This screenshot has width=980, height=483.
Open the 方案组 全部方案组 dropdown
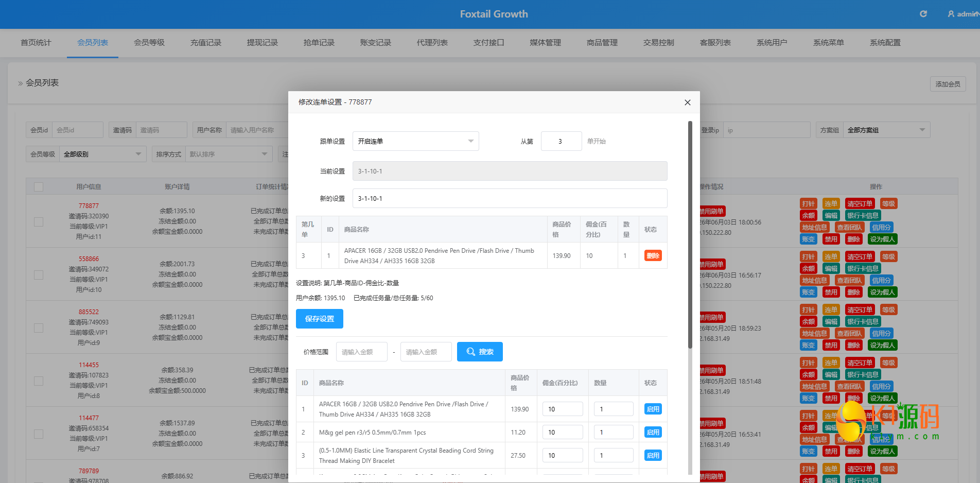click(887, 130)
